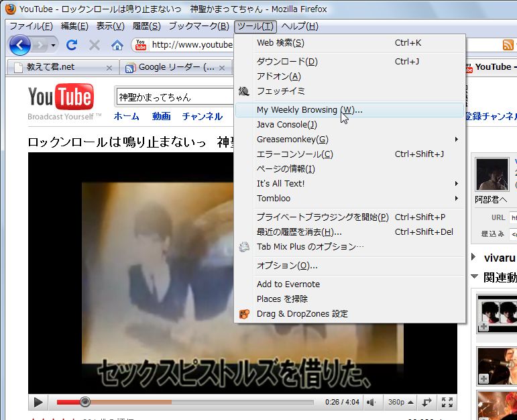Click the uploader avatar thumbnail
Viewport: 517px width, 420px height.
click(x=492, y=174)
